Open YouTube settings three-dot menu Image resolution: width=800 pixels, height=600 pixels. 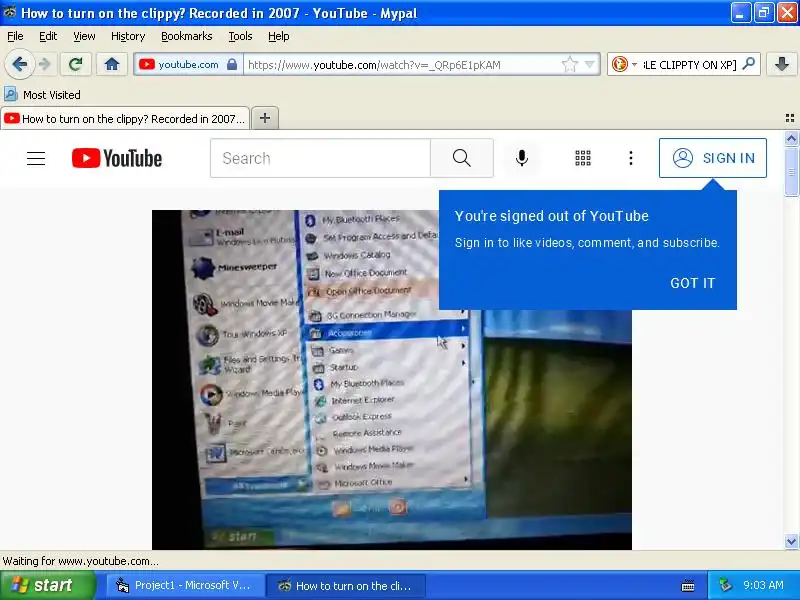[631, 158]
